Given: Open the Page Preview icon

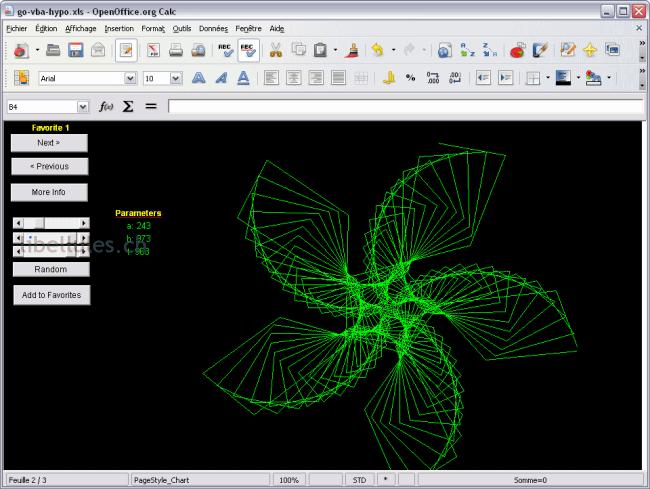Looking at the screenshot, I should point(198,50).
